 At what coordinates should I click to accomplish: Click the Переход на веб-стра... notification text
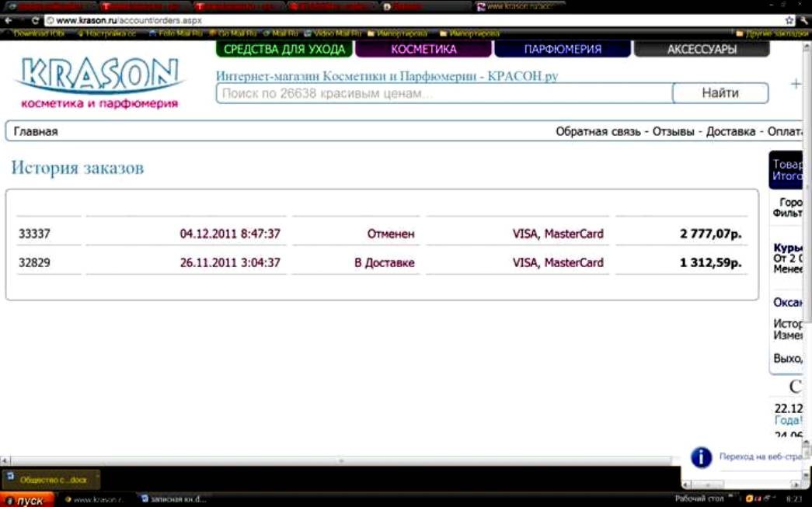tap(760, 457)
